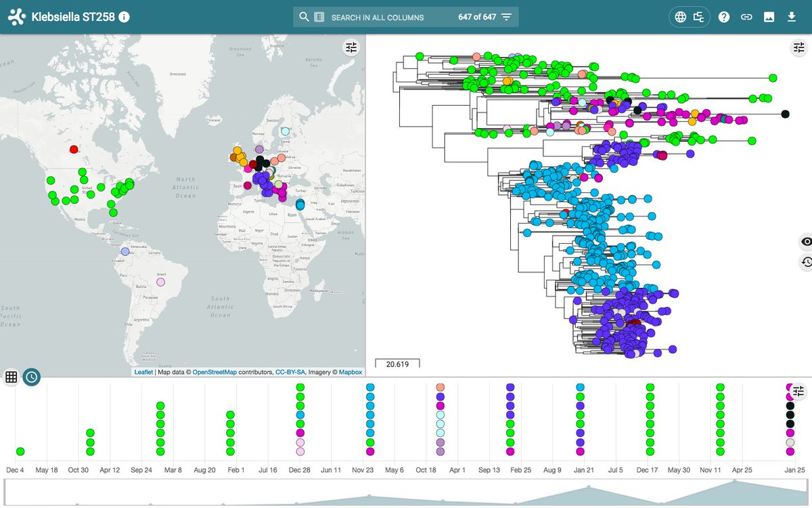Click the timeline overview range chart

tap(406, 492)
